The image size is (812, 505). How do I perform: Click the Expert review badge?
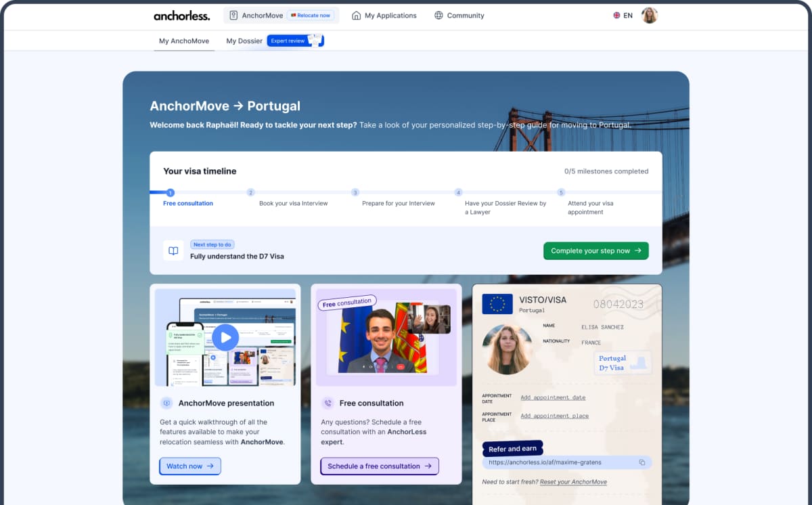click(296, 41)
